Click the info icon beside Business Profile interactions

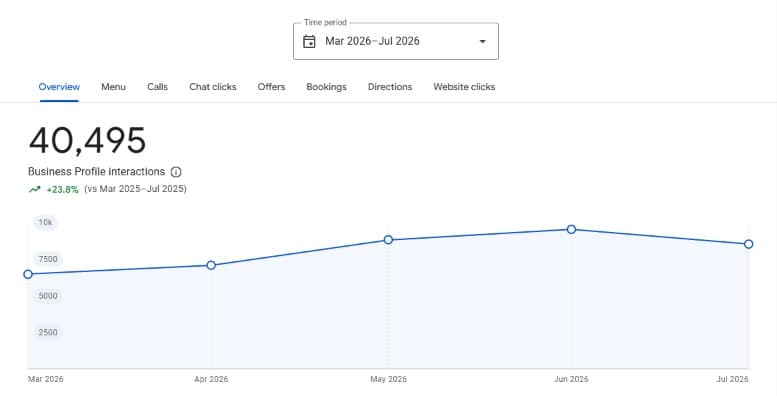[x=176, y=172]
